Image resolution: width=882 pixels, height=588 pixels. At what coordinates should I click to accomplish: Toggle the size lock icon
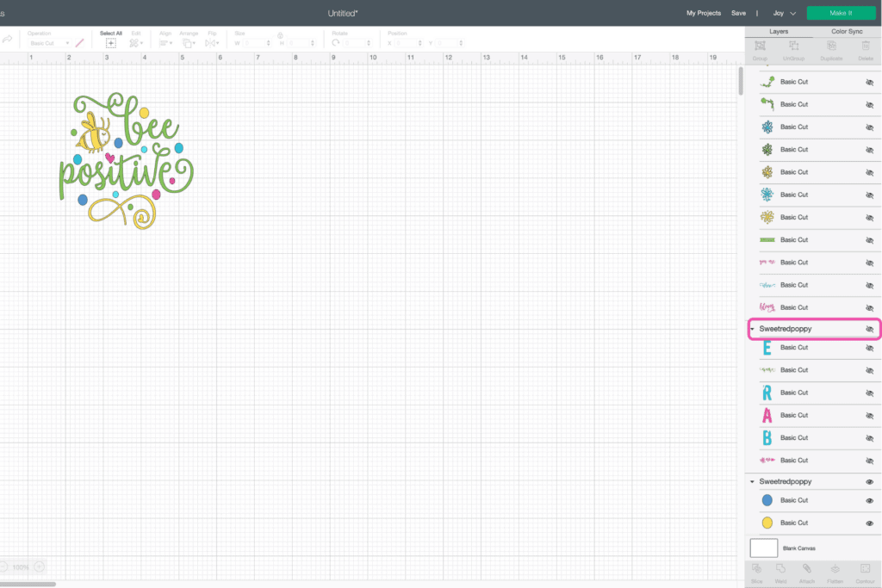280,35
